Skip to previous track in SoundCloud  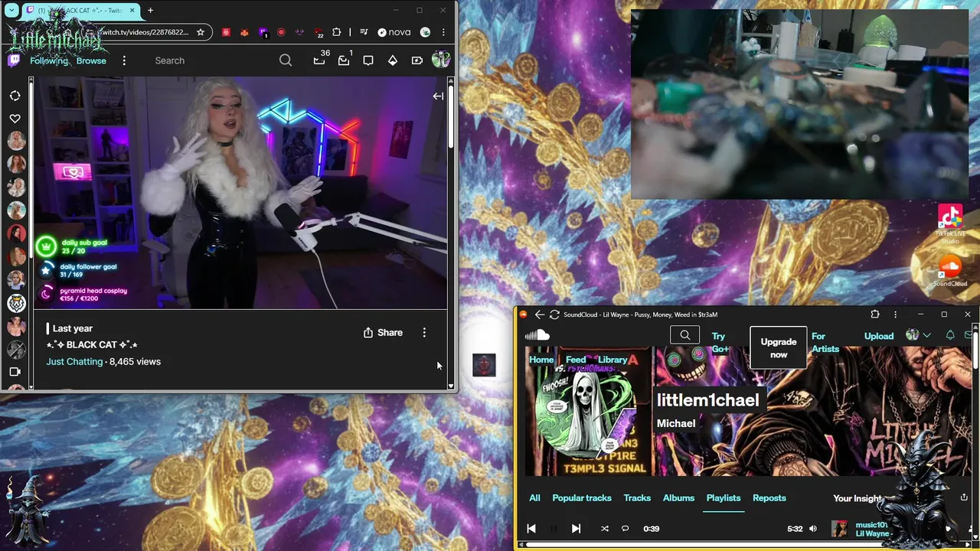click(531, 529)
